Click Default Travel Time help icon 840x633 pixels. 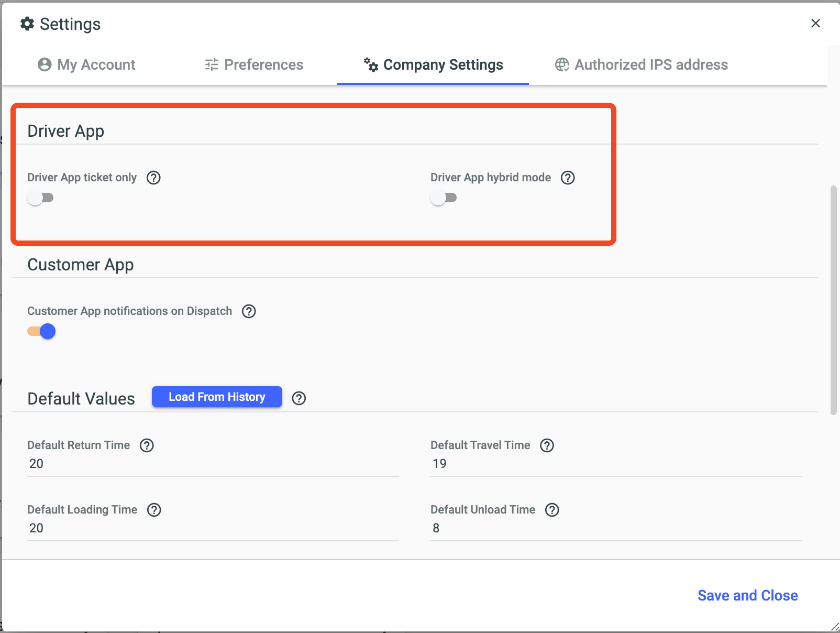[x=547, y=445]
